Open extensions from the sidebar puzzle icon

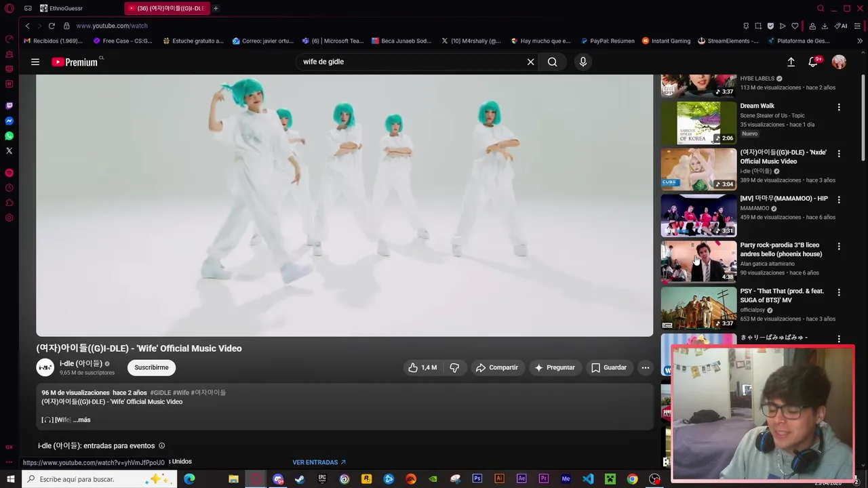[9, 203]
